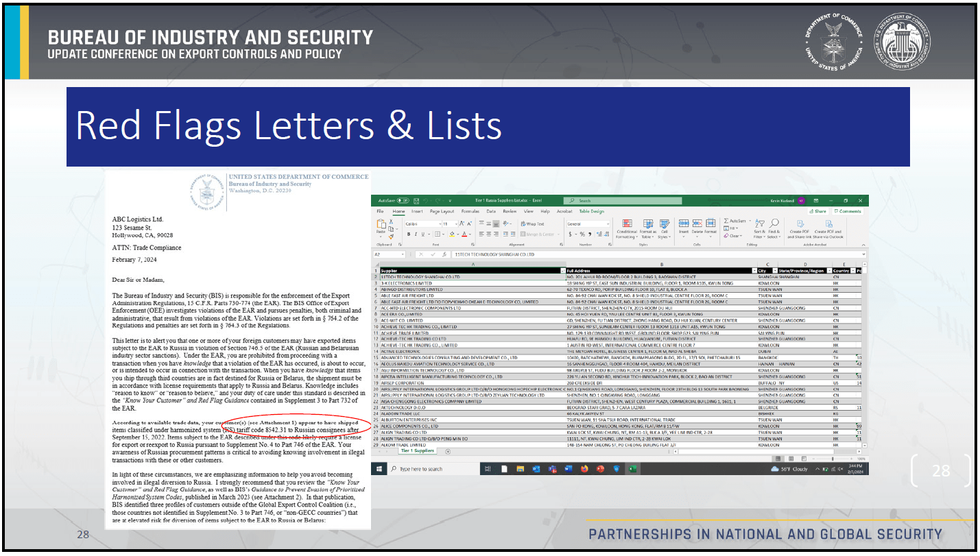Switch to the Page Layout tab
The width and height of the screenshot is (980, 556).
coord(442,211)
